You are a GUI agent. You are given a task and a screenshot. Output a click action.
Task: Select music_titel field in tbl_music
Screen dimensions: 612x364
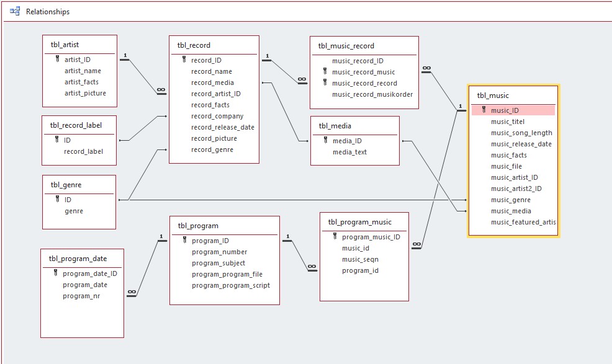pyautogui.click(x=507, y=122)
